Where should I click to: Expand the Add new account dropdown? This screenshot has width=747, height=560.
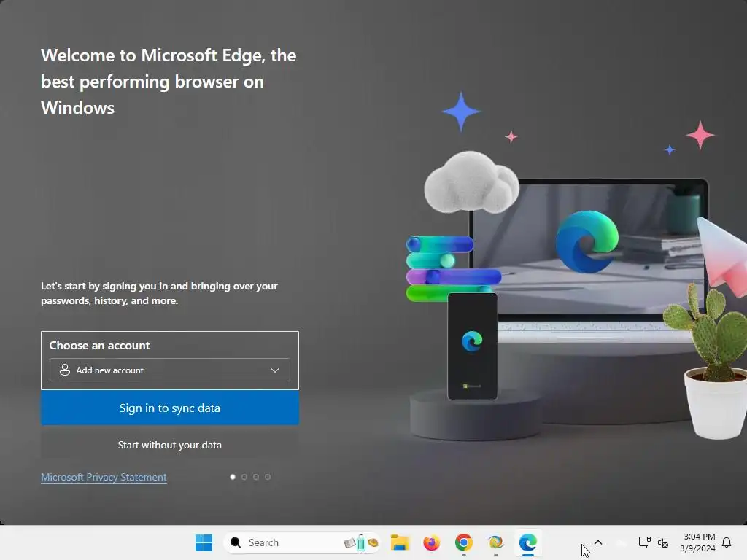pyautogui.click(x=169, y=370)
